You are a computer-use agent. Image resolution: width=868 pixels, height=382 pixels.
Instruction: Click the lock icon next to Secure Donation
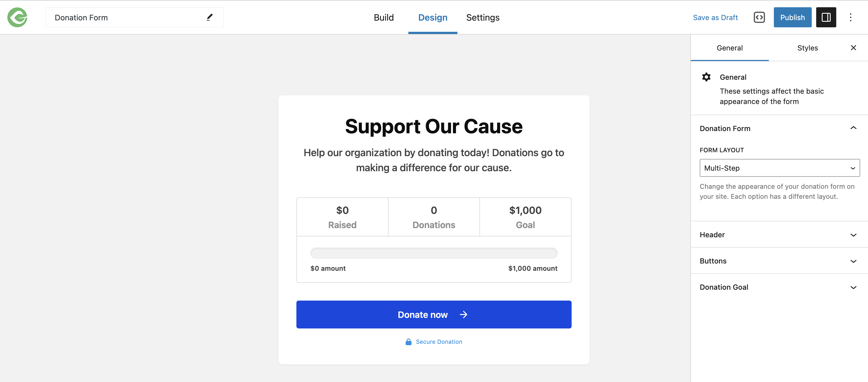(x=408, y=342)
